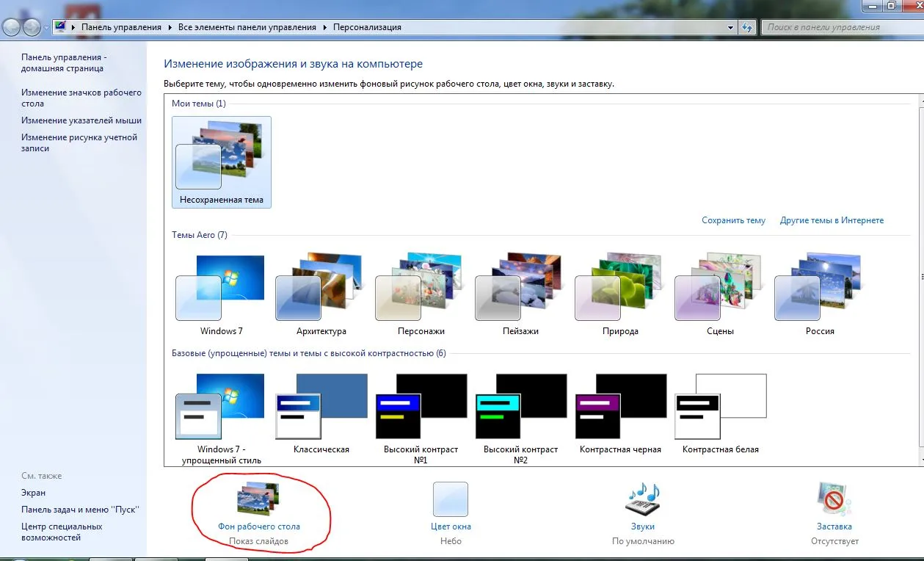Apply the Природа theme
This screenshot has width=924, height=561.
click(x=620, y=294)
